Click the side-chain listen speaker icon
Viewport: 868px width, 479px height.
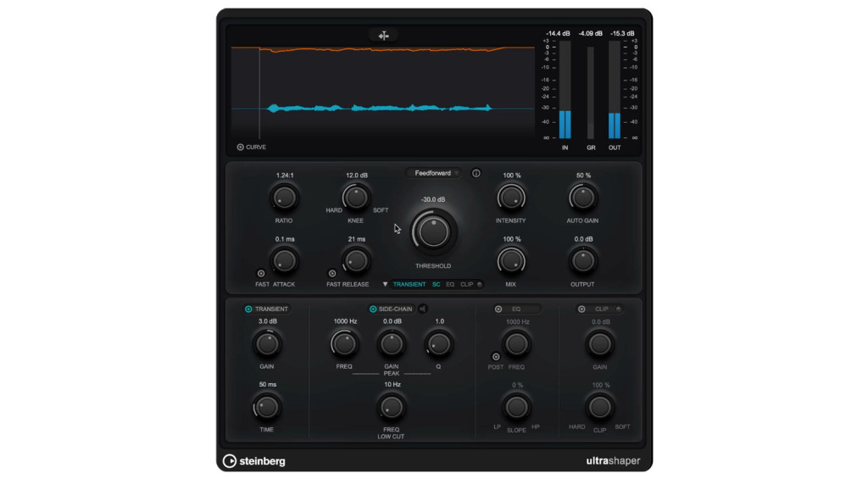pos(423,309)
